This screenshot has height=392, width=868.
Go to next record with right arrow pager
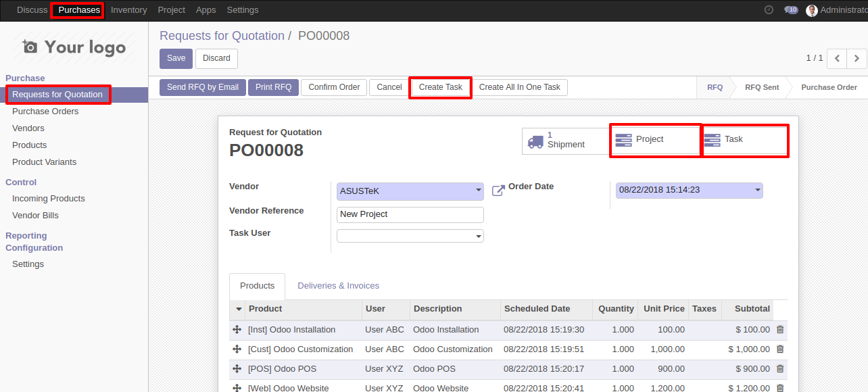click(857, 59)
